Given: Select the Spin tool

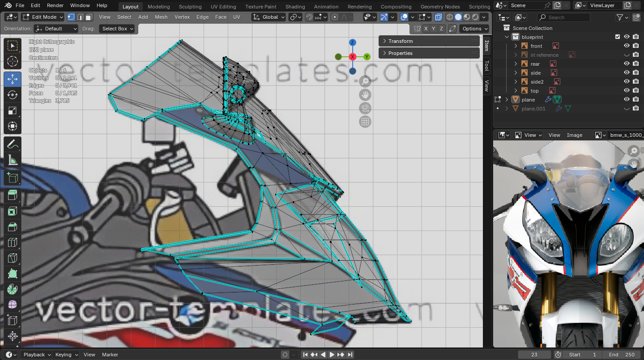Looking at the screenshot, I should (x=13, y=289).
